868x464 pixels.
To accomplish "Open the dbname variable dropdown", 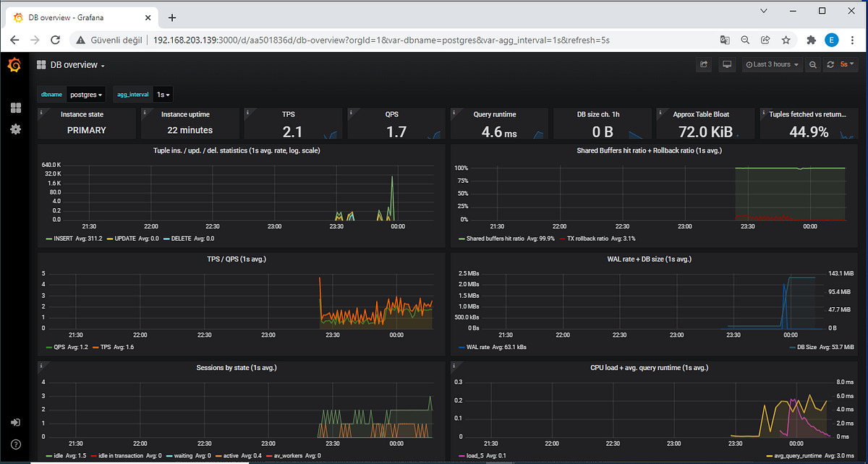I will [86, 94].
